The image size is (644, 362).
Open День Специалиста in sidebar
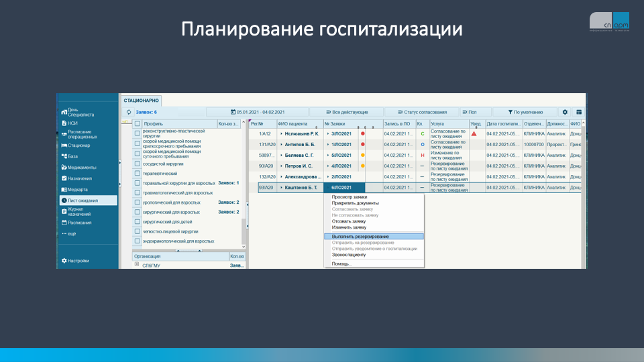tap(78, 112)
